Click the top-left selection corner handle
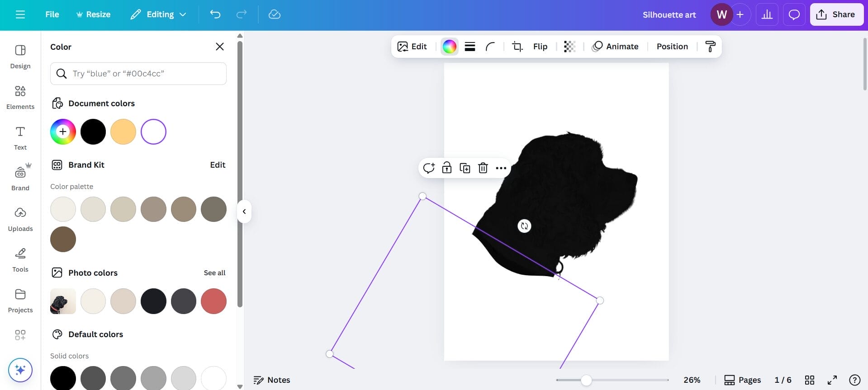 tap(422, 196)
